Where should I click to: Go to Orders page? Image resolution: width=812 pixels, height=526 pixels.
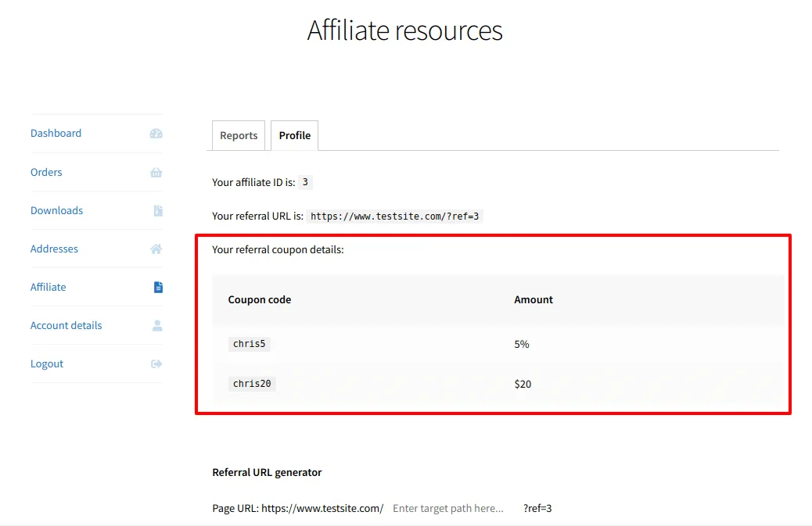pyautogui.click(x=46, y=172)
